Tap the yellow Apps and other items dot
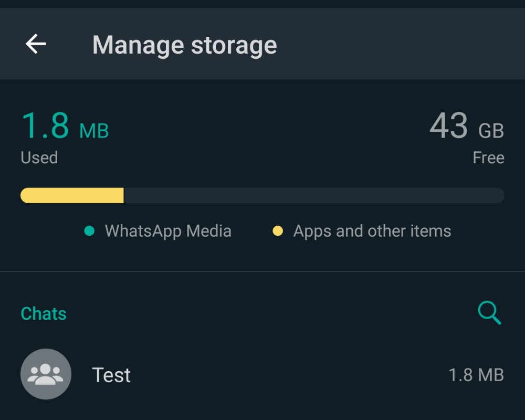 [278, 231]
